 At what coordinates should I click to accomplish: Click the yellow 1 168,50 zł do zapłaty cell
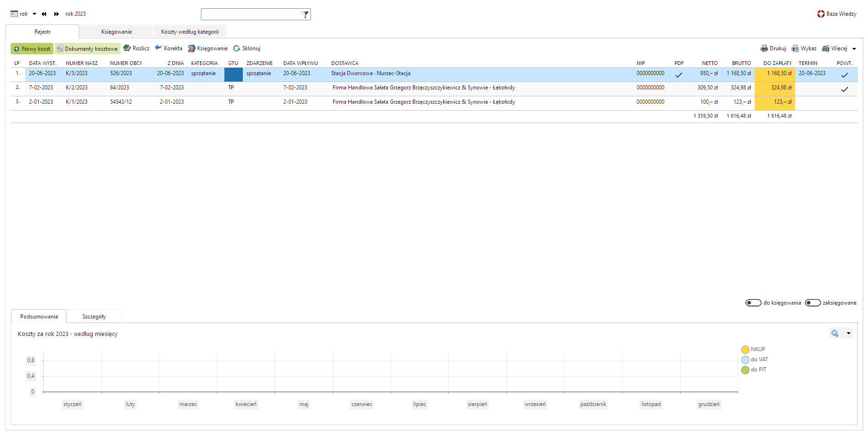[x=775, y=75]
